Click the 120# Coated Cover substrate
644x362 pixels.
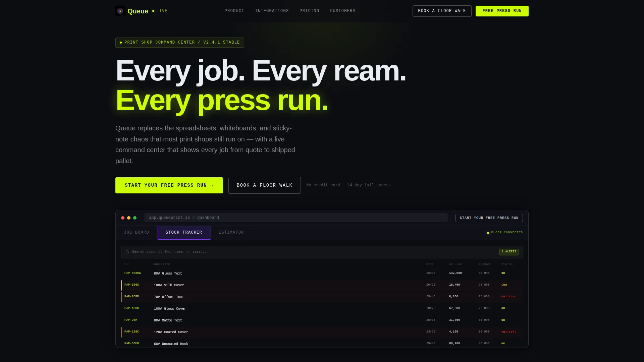point(171,332)
